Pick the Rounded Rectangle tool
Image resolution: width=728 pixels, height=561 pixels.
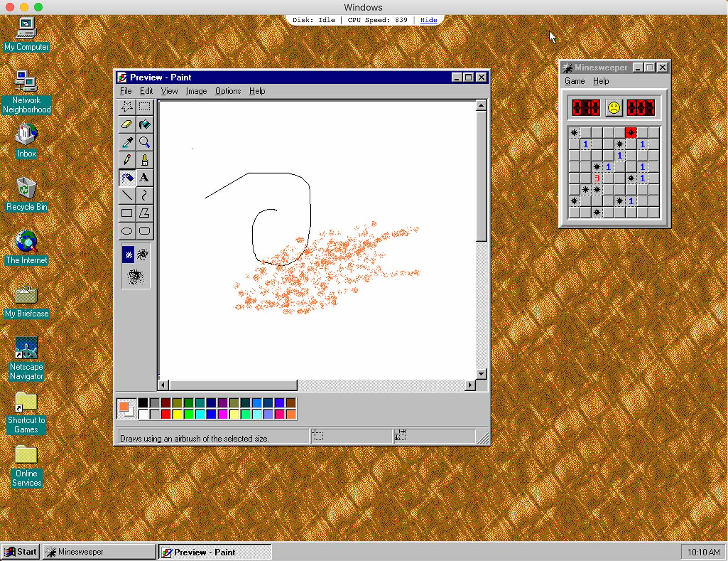coord(145,231)
